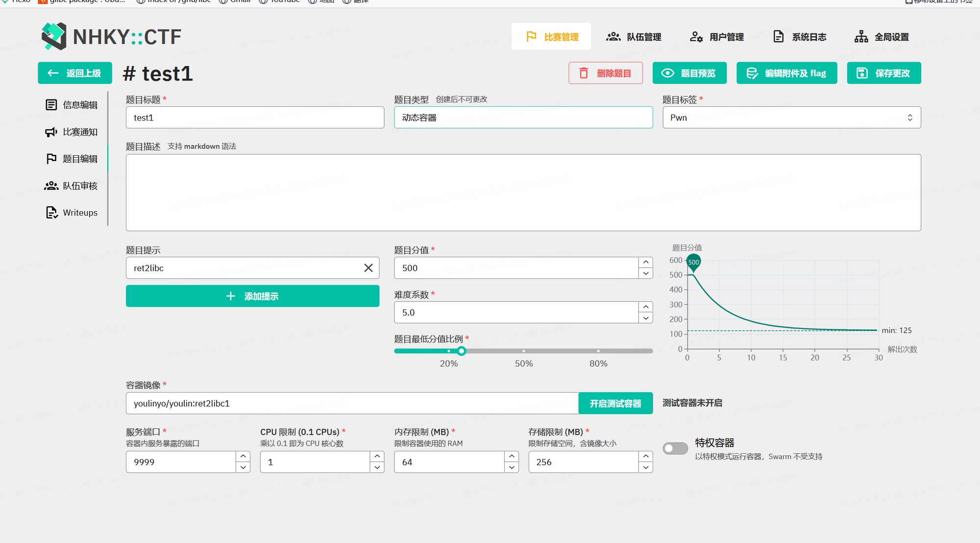Open 全局设置 tab in top navigation
This screenshot has width=980, height=543.
click(x=882, y=37)
